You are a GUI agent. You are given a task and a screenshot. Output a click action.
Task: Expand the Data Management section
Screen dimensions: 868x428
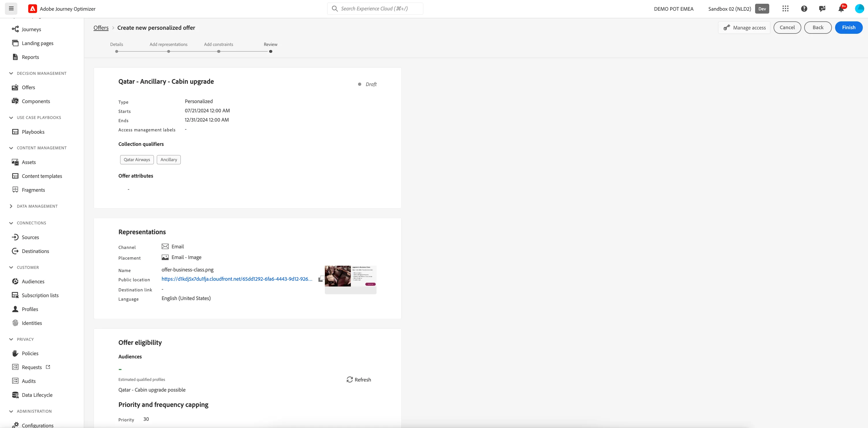tap(11, 206)
